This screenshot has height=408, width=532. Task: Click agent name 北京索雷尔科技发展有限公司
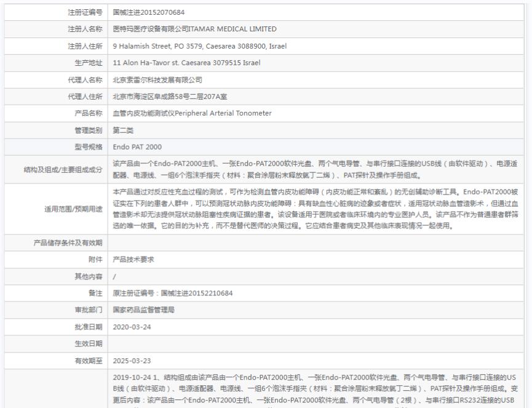[157, 80]
